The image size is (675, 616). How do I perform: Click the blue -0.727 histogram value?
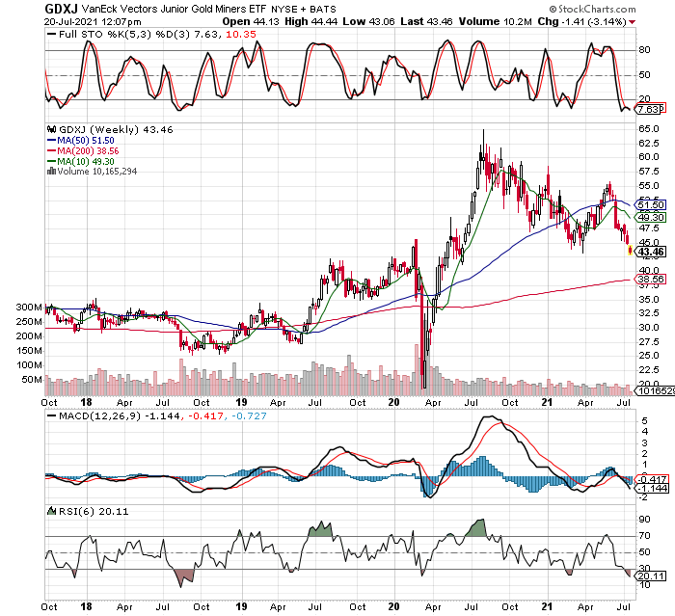249,416
